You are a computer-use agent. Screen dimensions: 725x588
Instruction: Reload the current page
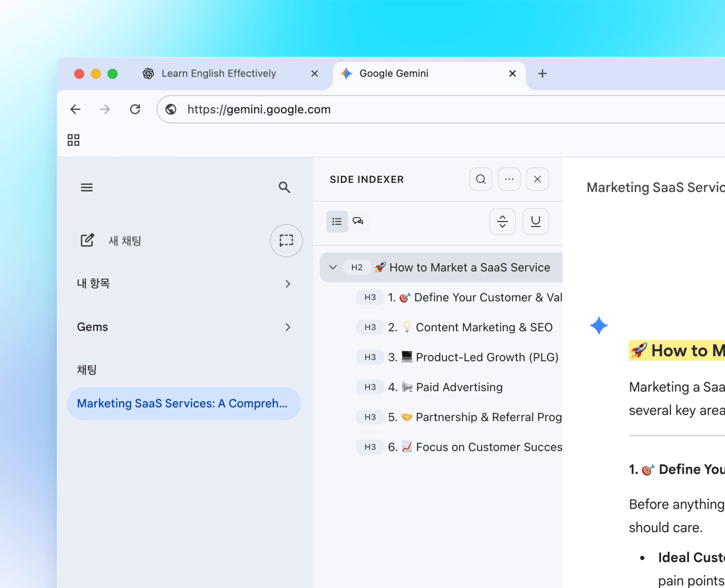point(135,110)
